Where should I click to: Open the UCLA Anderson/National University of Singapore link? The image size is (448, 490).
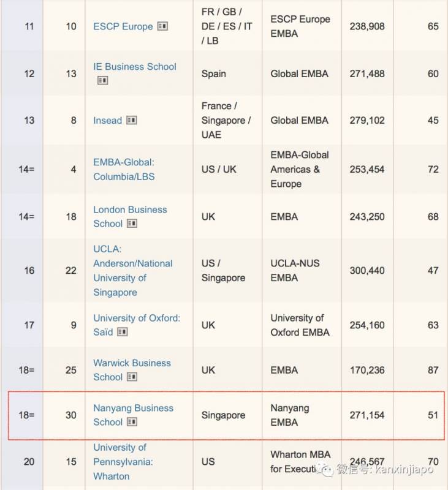pyautogui.click(x=132, y=270)
